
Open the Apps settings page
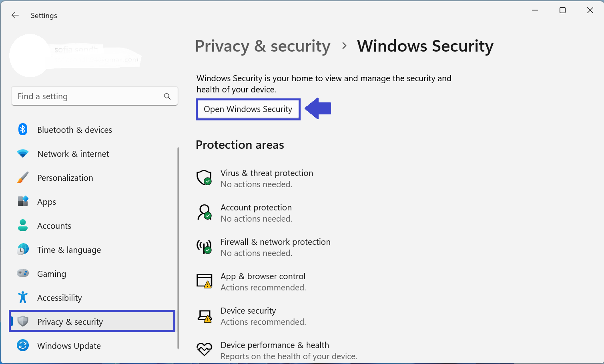pos(46,202)
